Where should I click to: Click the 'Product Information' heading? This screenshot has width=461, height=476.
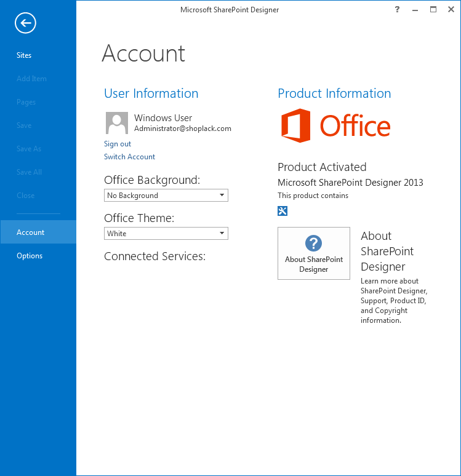[334, 93]
